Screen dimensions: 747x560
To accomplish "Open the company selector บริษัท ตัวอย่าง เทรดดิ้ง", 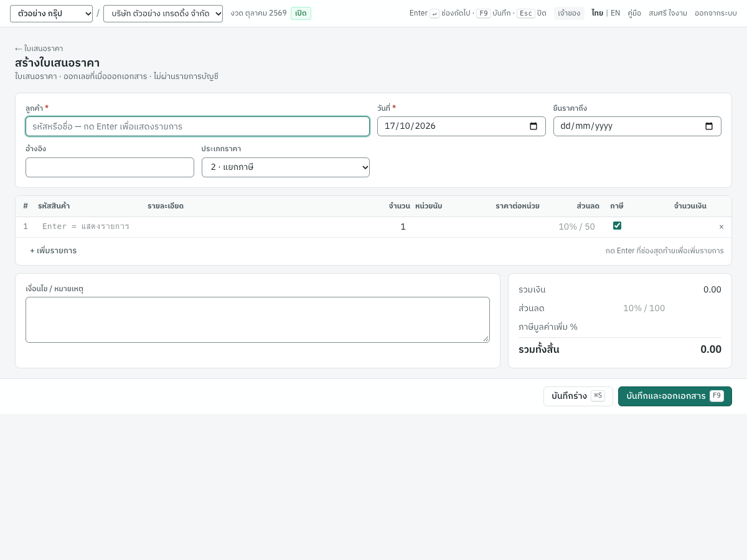I will 163,14.
